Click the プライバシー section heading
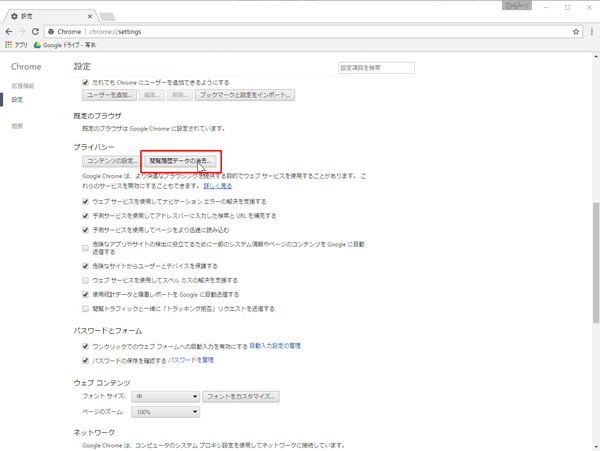Viewport: 600px width, 451px height. point(94,147)
